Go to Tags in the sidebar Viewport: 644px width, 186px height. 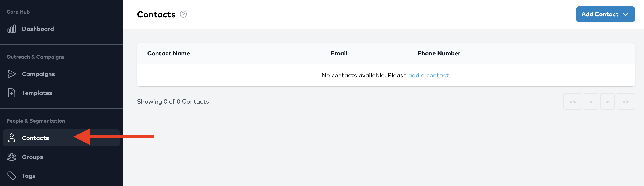[x=29, y=176]
